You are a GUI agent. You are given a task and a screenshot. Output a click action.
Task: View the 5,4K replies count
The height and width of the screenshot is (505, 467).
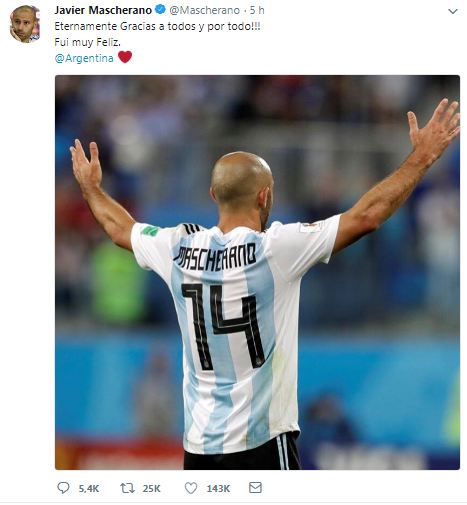(x=89, y=489)
